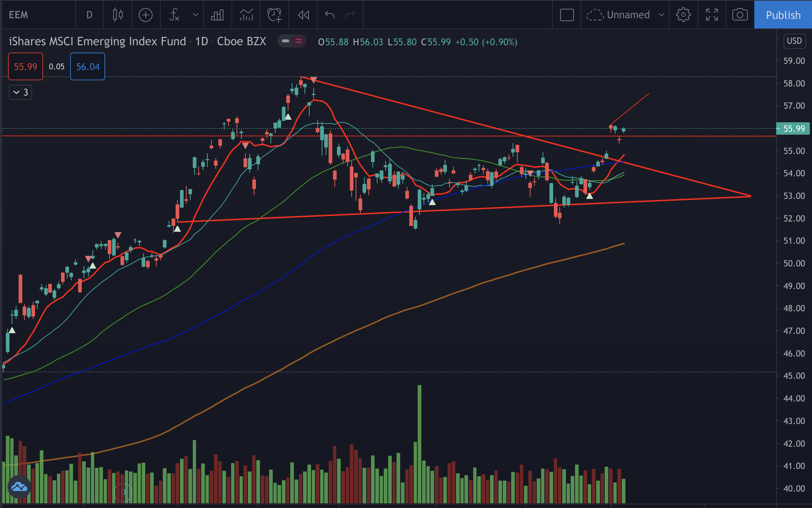
Task: Expand the indicator favorites dropdown arrow
Action: click(x=196, y=15)
